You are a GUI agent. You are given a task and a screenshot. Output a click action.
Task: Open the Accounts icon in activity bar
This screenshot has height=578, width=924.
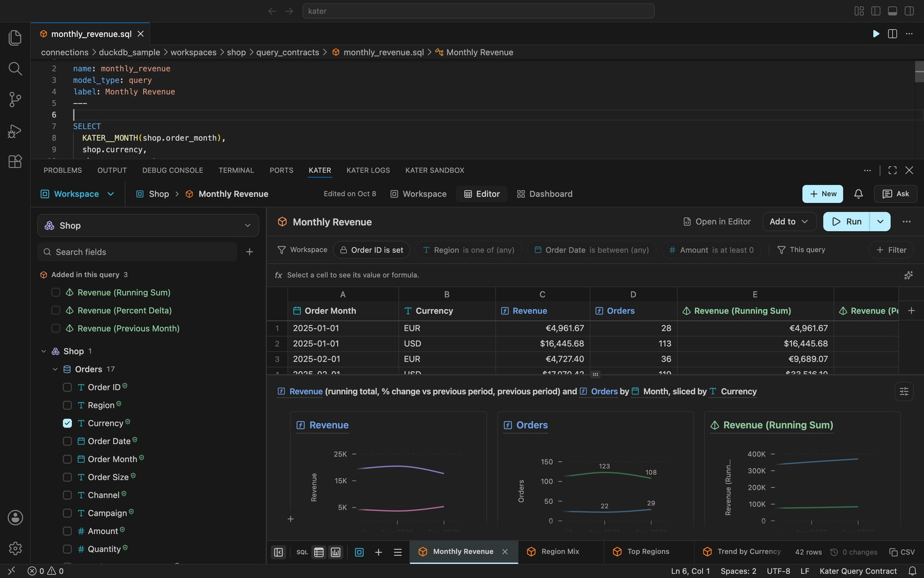click(x=15, y=517)
